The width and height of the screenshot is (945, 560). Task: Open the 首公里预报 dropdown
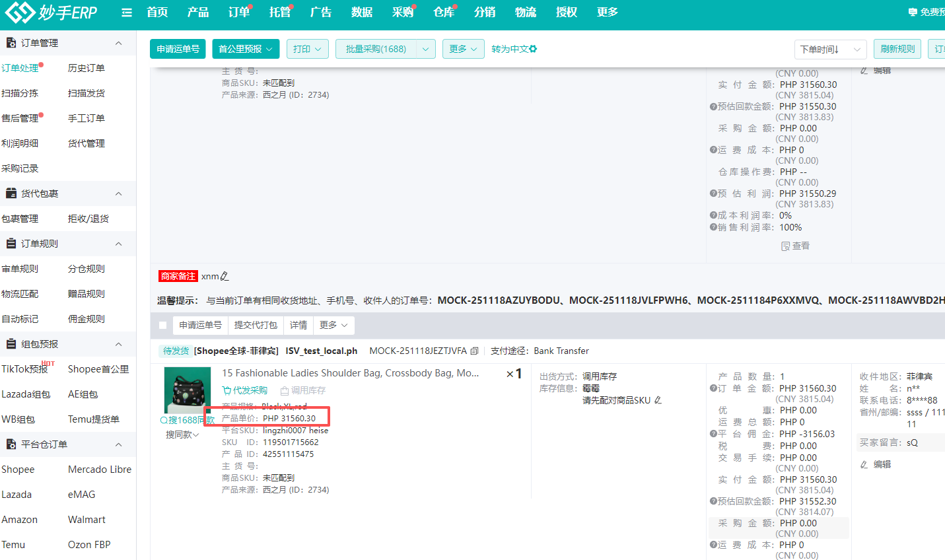[246, 49]
